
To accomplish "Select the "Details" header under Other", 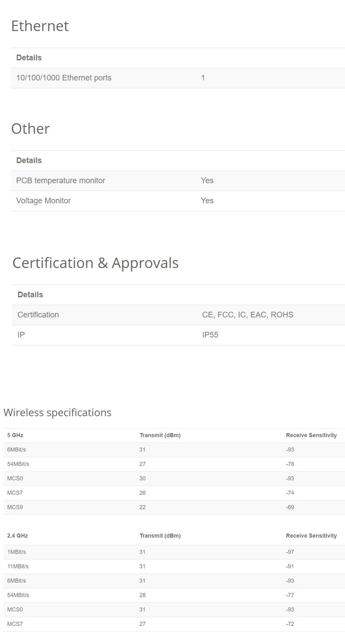I will coord(29,160).
